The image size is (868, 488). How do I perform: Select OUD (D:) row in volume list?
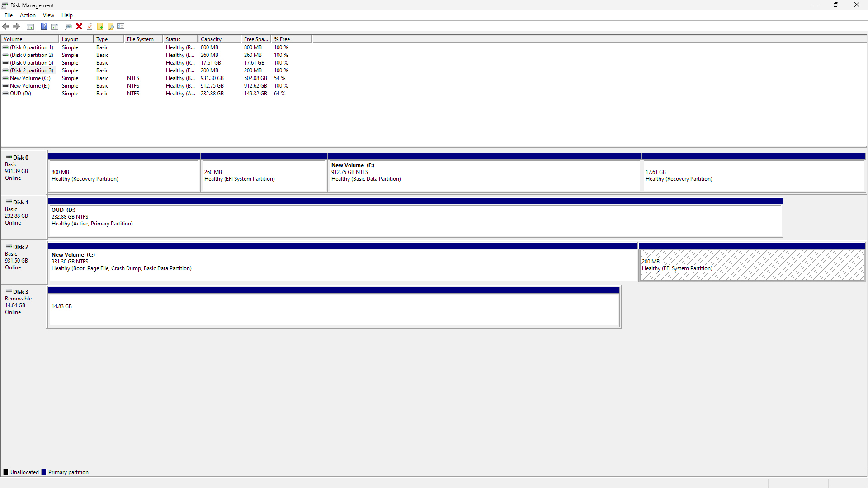(21, 94)
